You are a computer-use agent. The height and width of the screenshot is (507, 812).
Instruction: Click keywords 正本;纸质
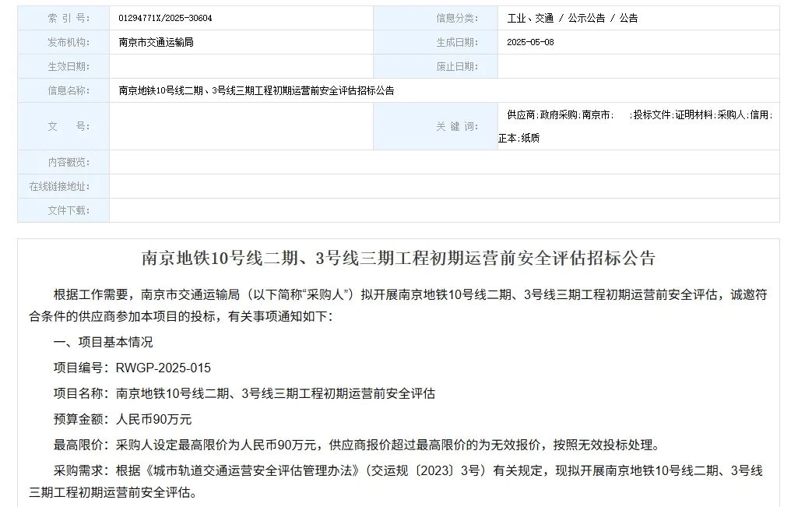click(519, 139)
